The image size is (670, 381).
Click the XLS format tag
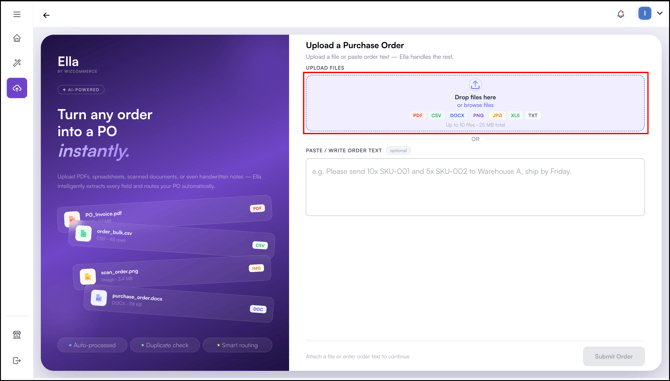tap(515, 115)
